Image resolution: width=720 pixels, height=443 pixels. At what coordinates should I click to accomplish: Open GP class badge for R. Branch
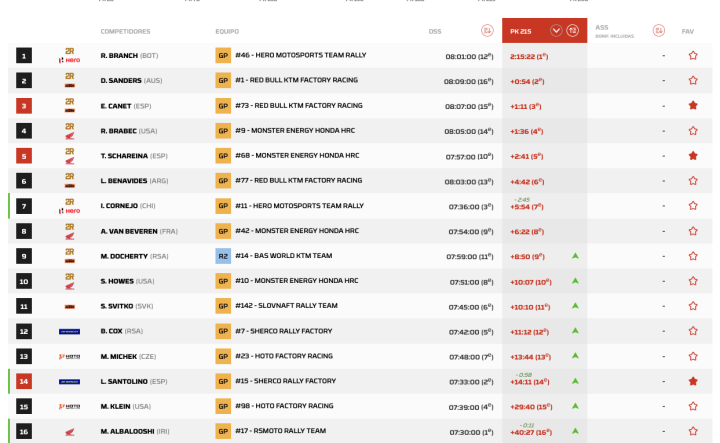(x=223, y=56)
